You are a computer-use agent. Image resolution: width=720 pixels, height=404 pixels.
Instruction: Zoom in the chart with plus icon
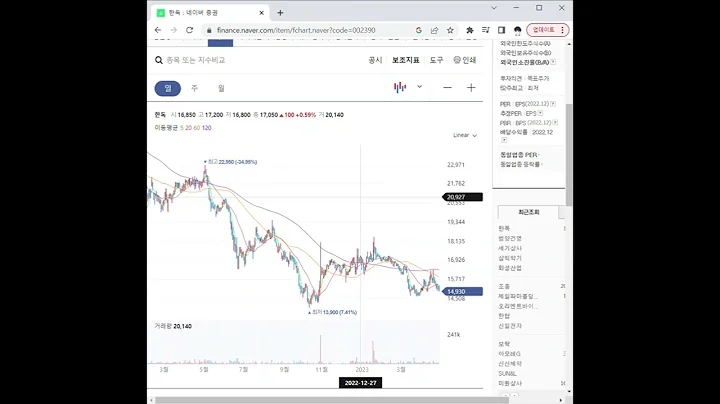(x=471, y=88)
